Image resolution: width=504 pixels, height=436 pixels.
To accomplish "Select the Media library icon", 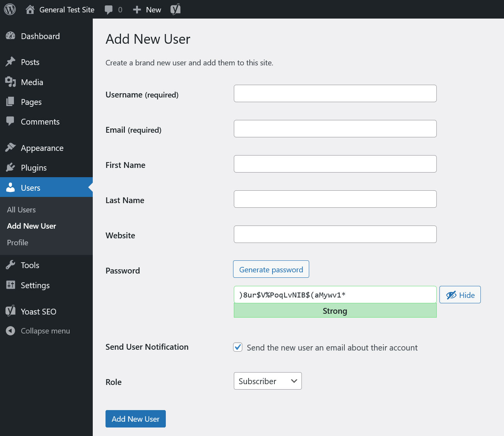I will click(x=11, y=82).
